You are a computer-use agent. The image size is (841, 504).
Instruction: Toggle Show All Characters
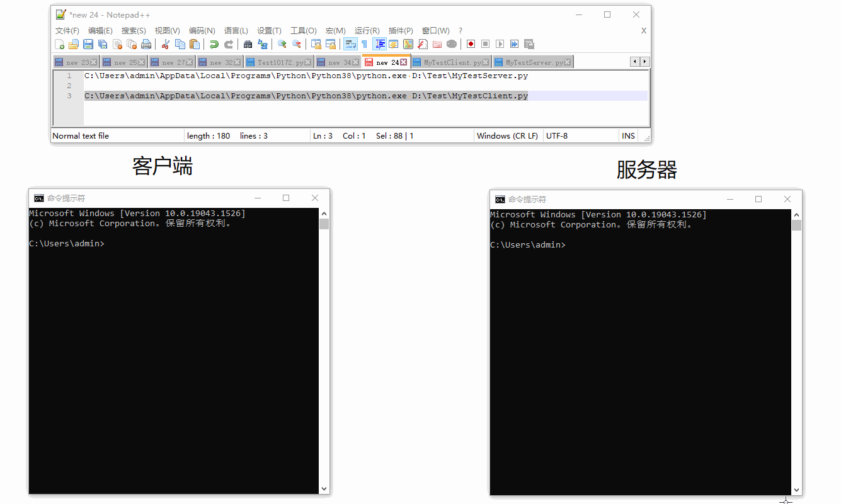coord(365,43)
